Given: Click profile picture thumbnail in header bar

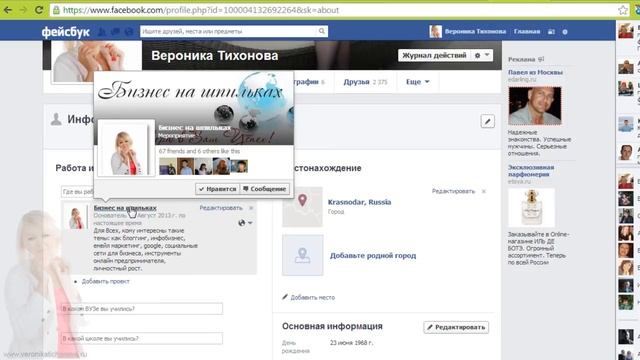Looking at the screenshot, I should coord(435,31).
